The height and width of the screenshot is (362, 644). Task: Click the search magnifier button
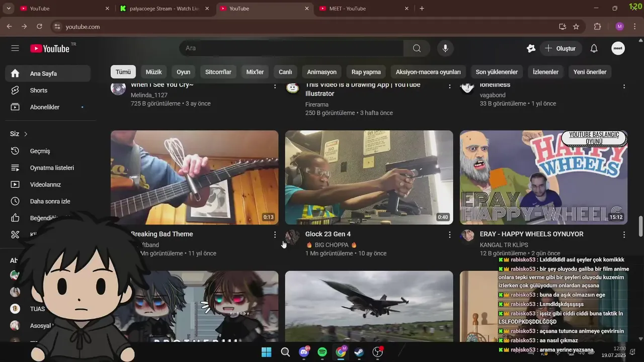[417, 48]
